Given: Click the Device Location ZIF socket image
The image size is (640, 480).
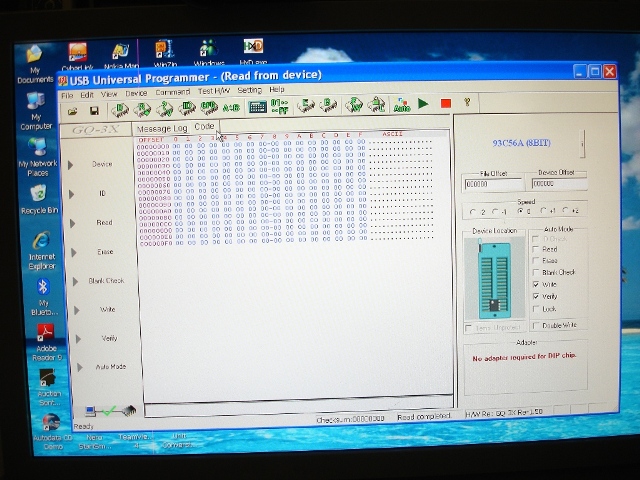Looking at the screenshot, I should pos(494,280).
